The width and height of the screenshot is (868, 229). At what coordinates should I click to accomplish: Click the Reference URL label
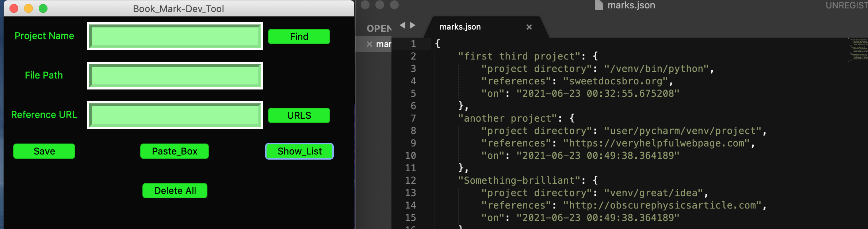[44, 115]
